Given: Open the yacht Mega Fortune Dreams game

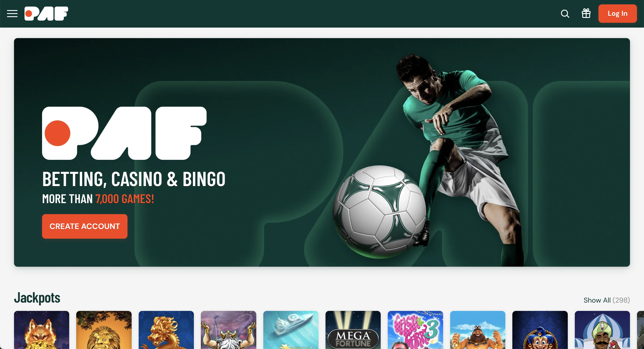Looking at the screenshot, I should pos(291,330).
